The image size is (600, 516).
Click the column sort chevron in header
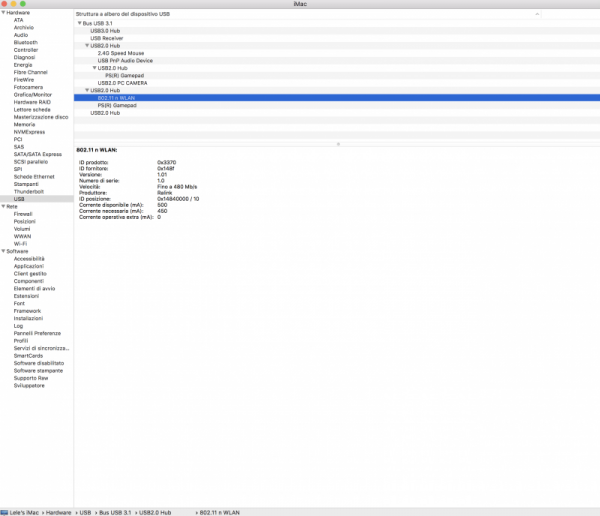click(x=537, y=14)
